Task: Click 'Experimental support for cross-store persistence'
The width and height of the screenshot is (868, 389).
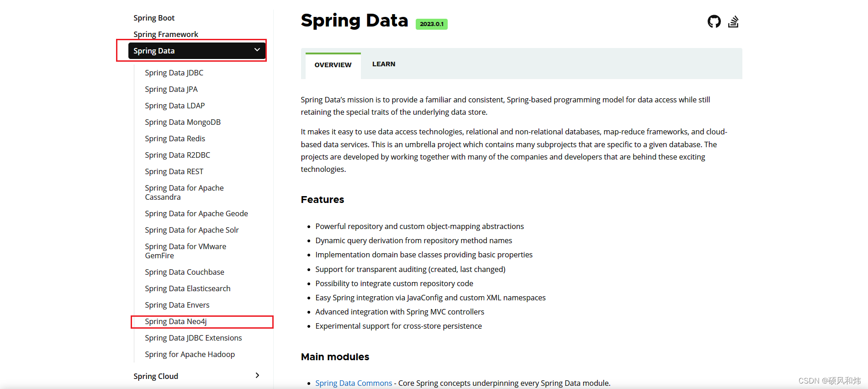Action: tap(398, 326)
